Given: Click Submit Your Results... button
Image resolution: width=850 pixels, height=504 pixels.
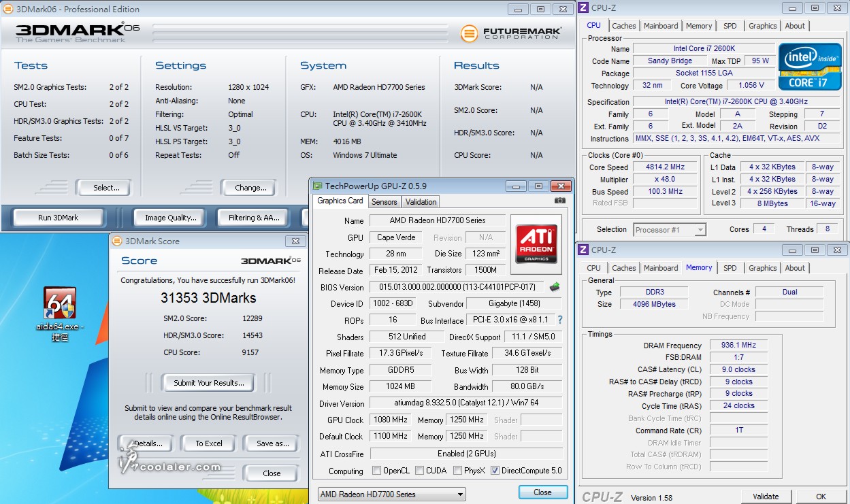Looking at the screenshot, I should click(208, 383).
